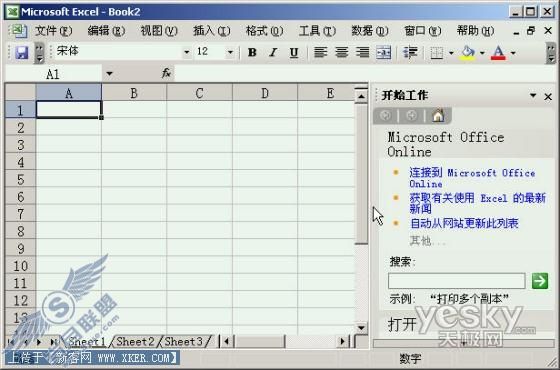
Task: Click vertical scrollbar thumb
Action: click(361, 174)
